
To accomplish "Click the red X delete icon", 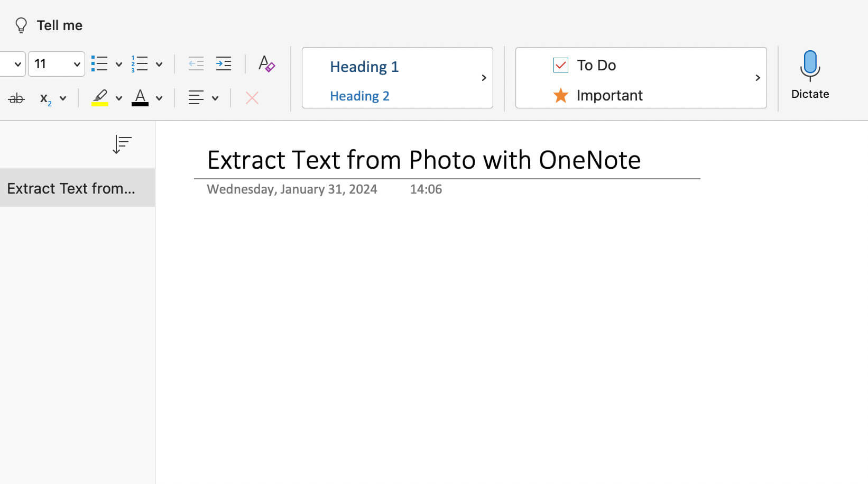I will 252,98.
